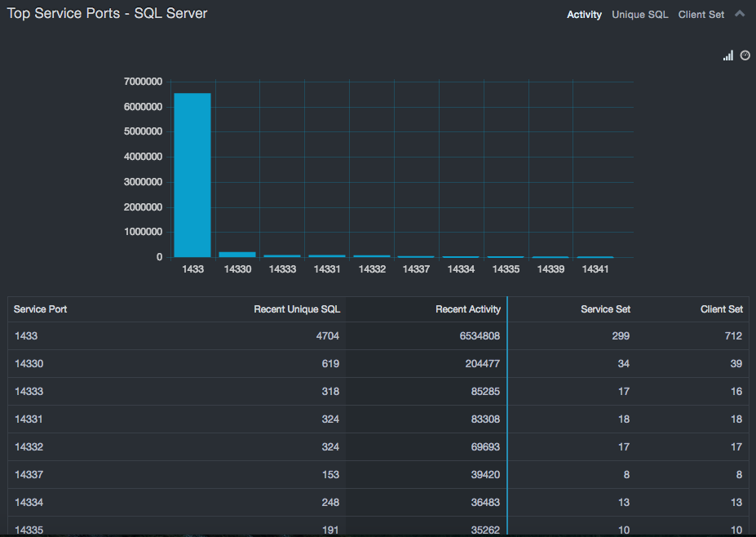Sort by Service Set column header
The image size is (756, 537).
605,309
